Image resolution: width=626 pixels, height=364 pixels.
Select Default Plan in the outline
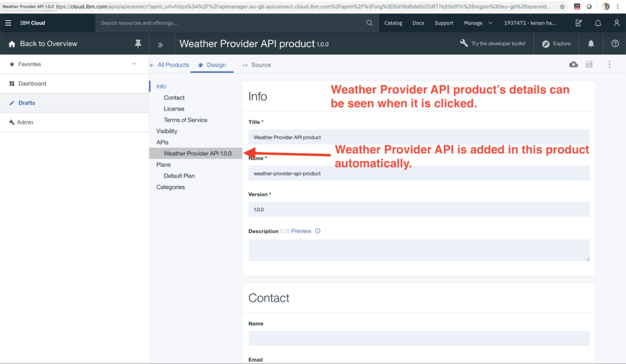179,176
